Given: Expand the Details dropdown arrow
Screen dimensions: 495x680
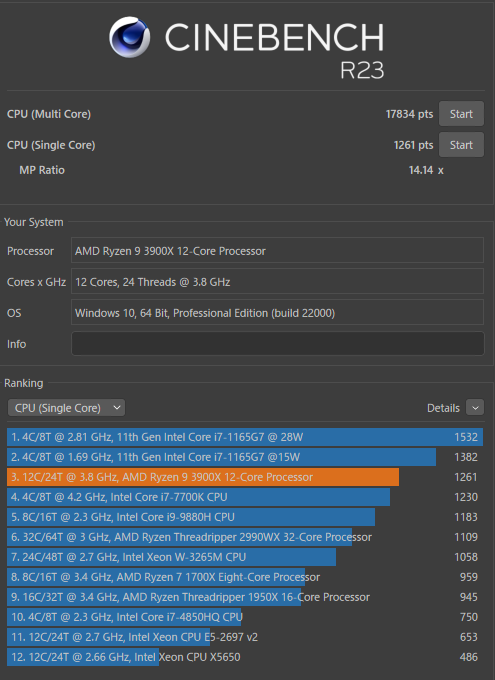Looking at the screenshot, I should (475, 408).
